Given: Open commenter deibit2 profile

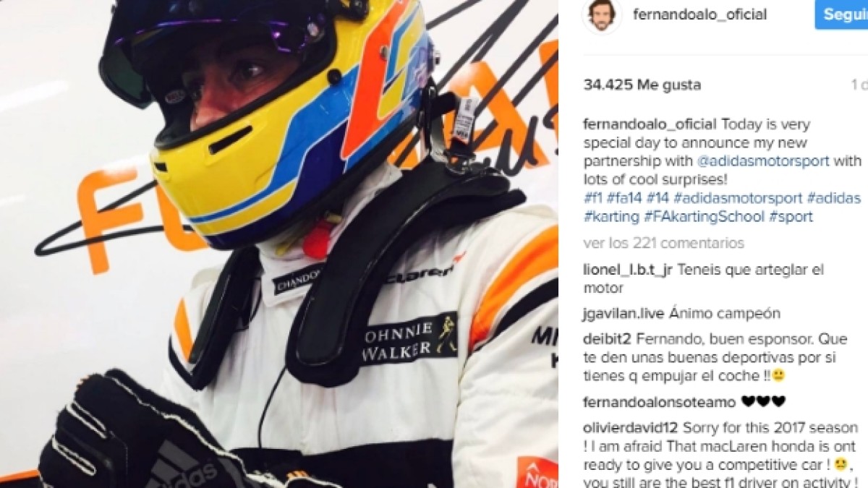Looking at the screenshot, I should (606, 339).
